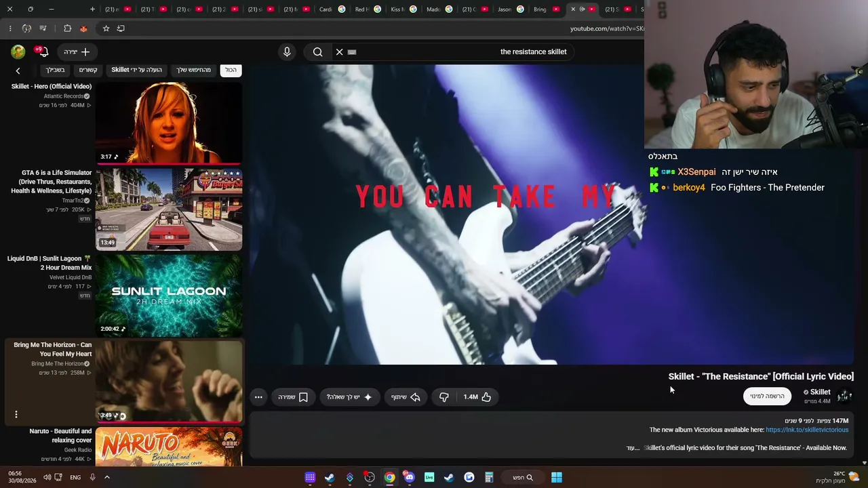Click the Skillet Hero video thumbnail
Image resolution: width=868 pixels, height=488 pixels.
[169, 123]
